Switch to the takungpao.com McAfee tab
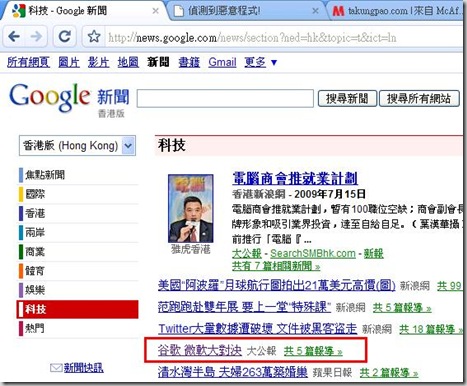This screenshot has height=386, width=467. pos(397,11)
